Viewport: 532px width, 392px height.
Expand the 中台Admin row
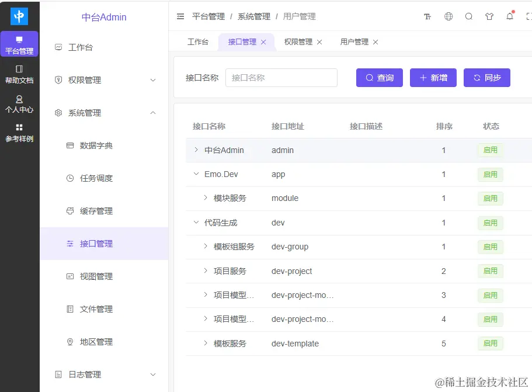point(196,150)
